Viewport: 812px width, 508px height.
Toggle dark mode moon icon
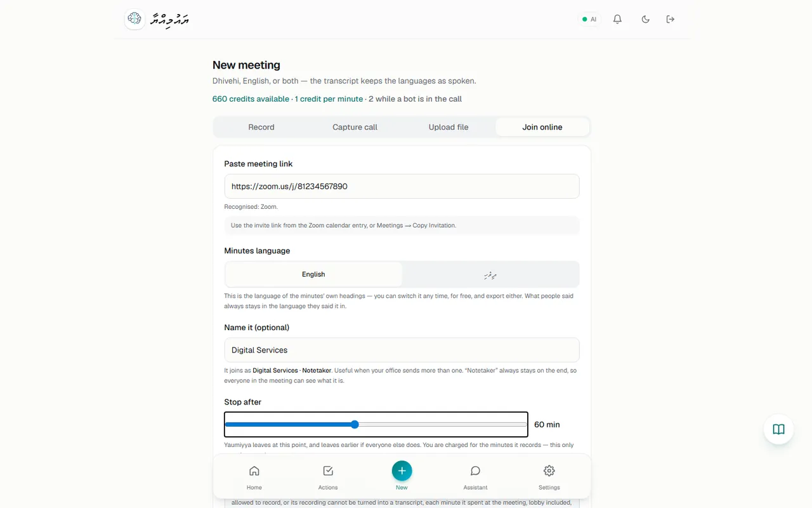click(x=645, y=19)
